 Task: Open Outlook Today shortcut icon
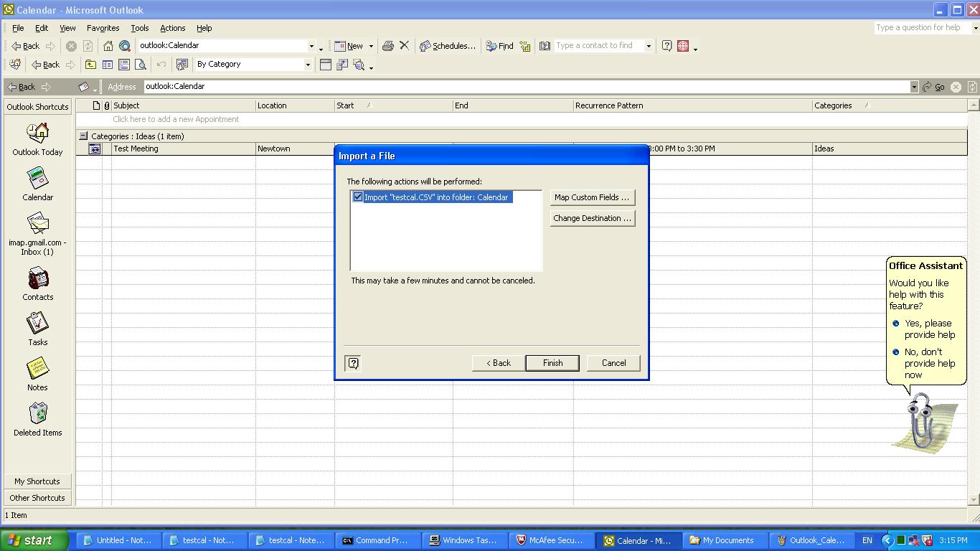pyautogui.click(x=37, y=133)
